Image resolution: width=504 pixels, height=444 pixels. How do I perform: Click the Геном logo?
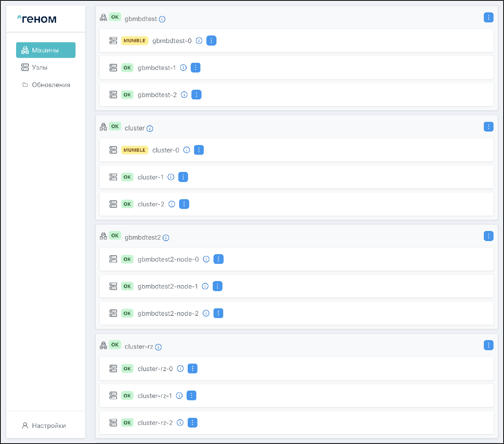click(x=37, y=19)
